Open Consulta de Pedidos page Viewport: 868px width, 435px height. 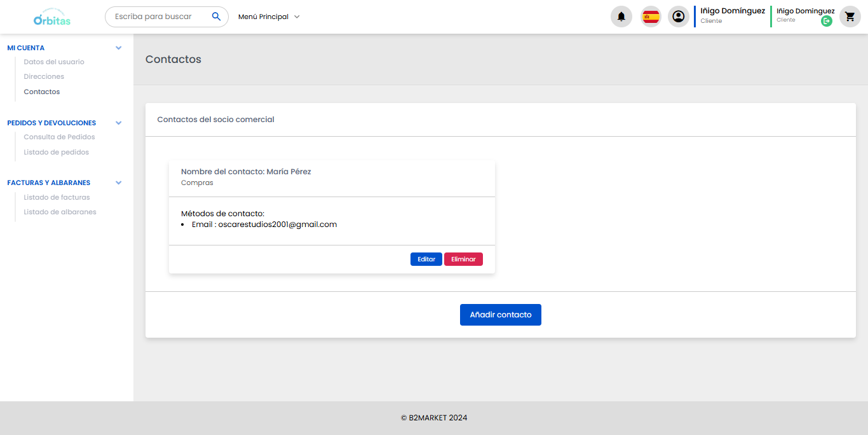[59, 137]
